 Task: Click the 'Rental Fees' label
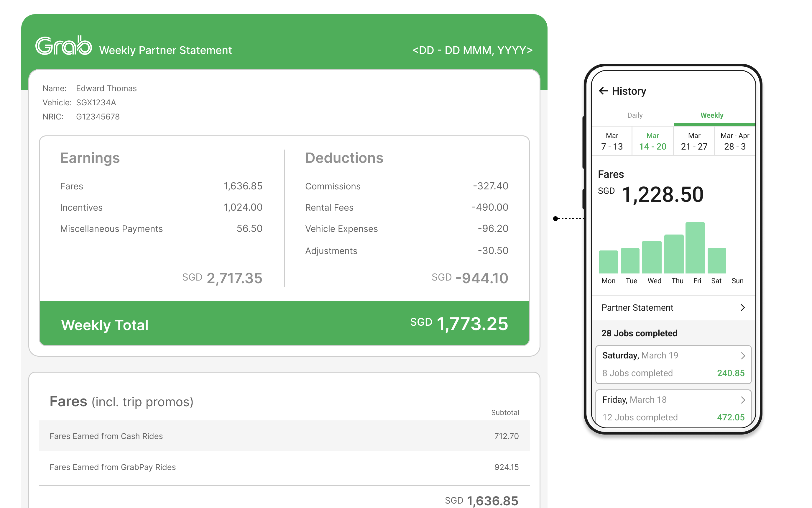329,208
